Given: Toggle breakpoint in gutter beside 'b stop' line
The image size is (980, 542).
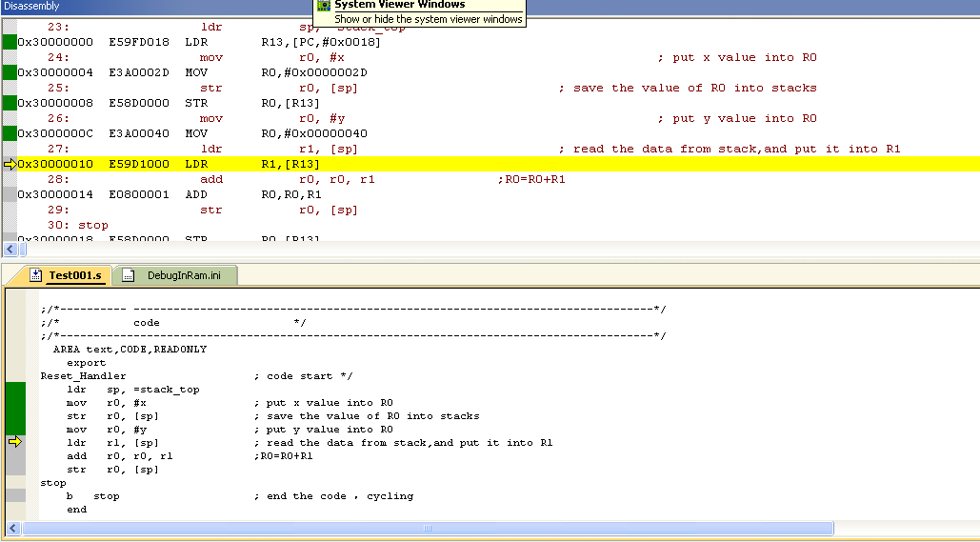Looking at the screenshot, I should pyautogui.click(x=14, y=495).
